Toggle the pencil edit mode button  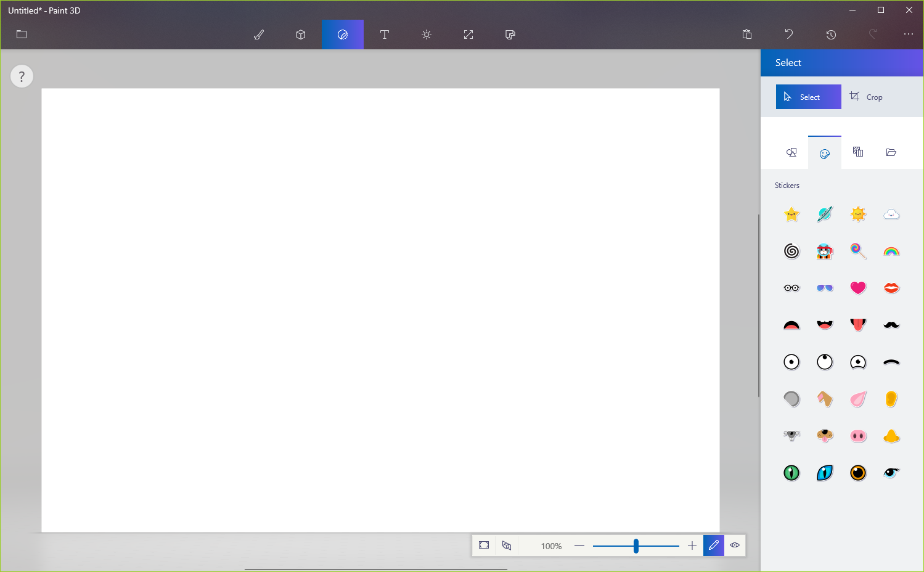pos(714,545)
